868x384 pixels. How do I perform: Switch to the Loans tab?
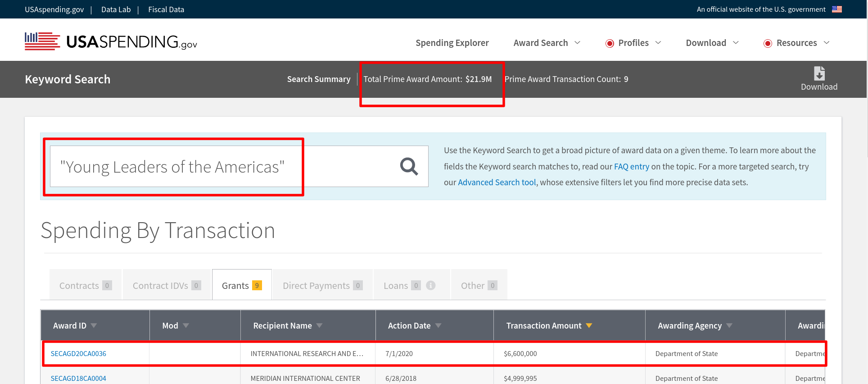[411, 285]
